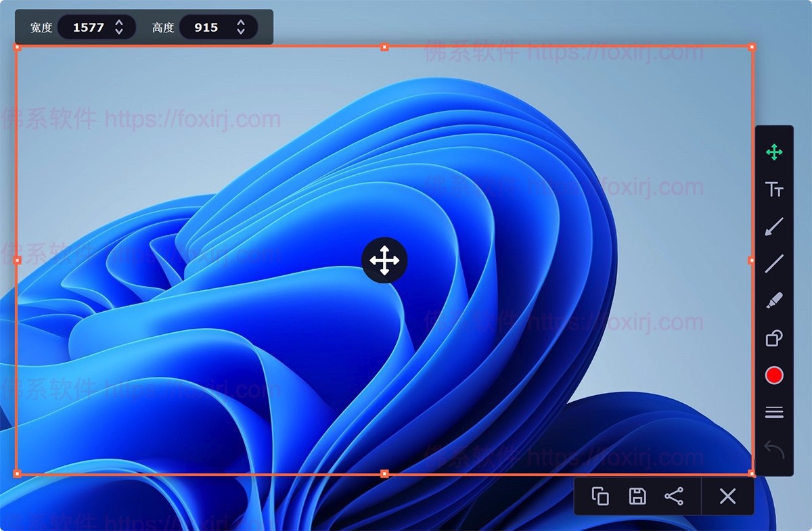Open the red color picker
This screenshot has height=531, width=812.
pos(774,375)
